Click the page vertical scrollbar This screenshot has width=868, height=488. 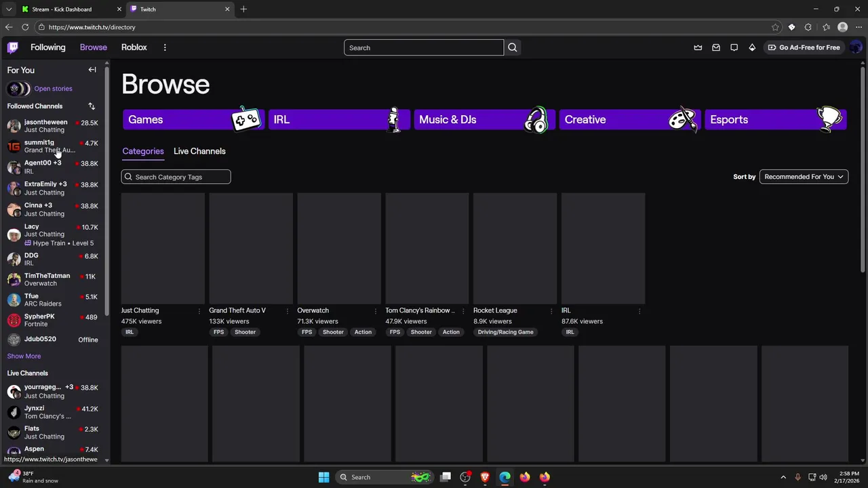pyautogui.click(x=862, y=169)
